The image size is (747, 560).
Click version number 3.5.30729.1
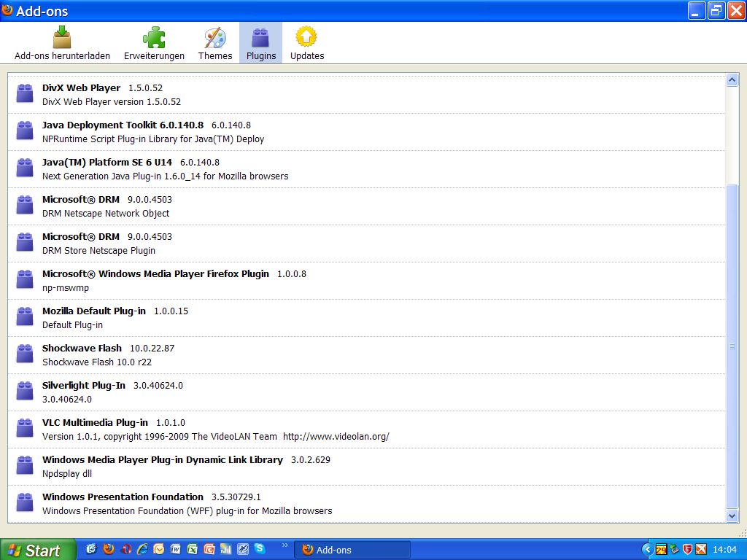pos(236,497)
